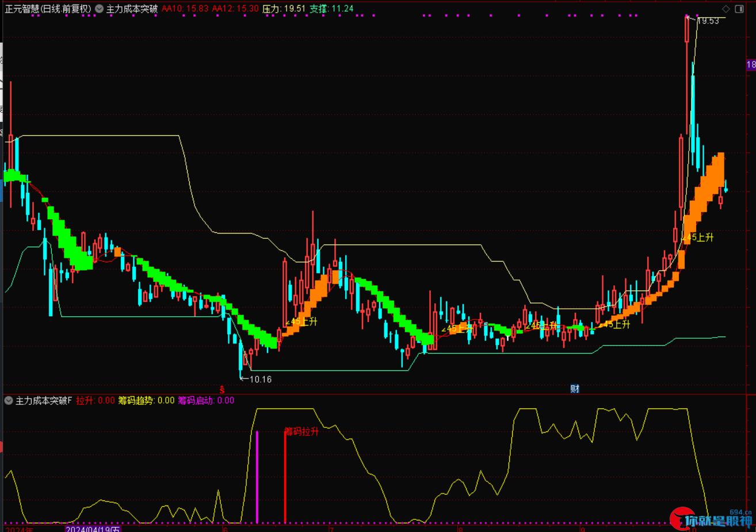Click the 财 financial marker icon
This screenshot has height=532, width=756.
coord(575,389)
